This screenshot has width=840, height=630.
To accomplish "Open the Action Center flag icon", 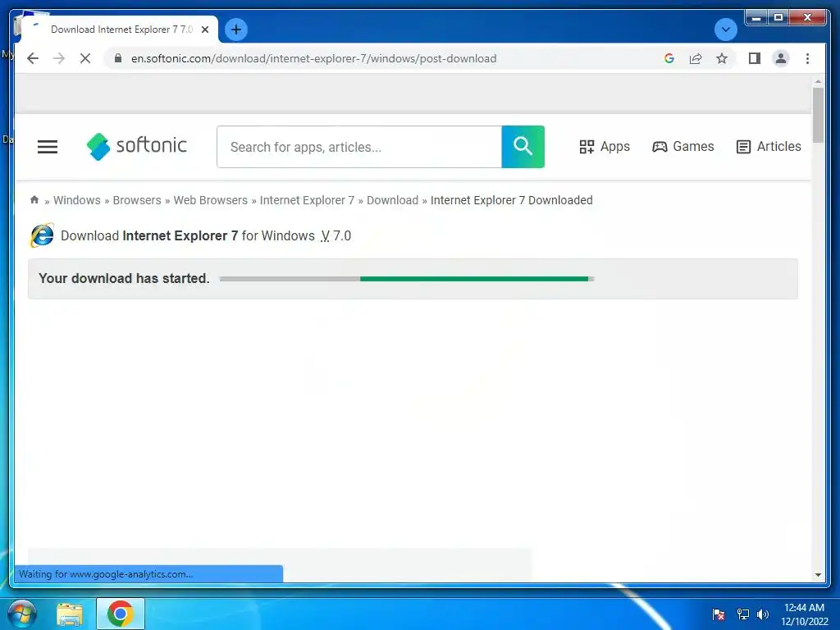I will [x=719, y=614].
